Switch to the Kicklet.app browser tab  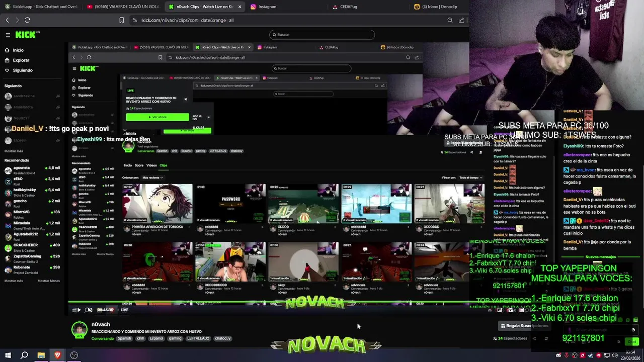tap(40, 7)
